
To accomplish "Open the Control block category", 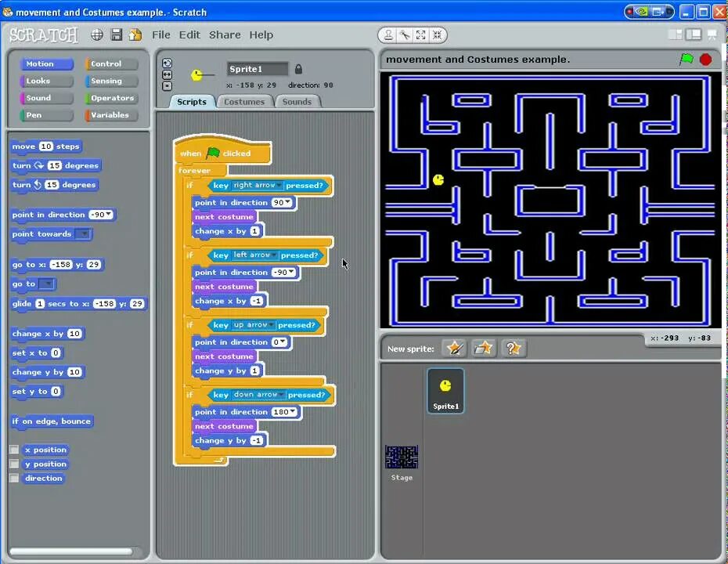I will pos(111,63).
